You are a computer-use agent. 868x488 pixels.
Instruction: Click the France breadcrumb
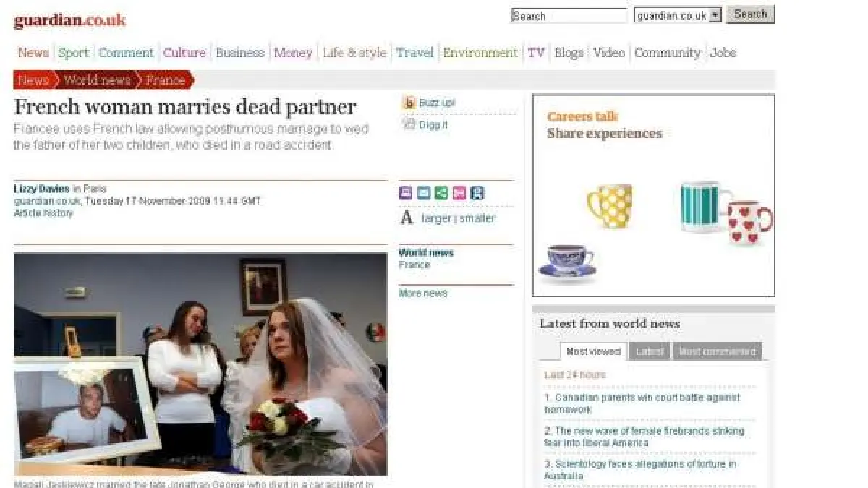tap(165, 80)
